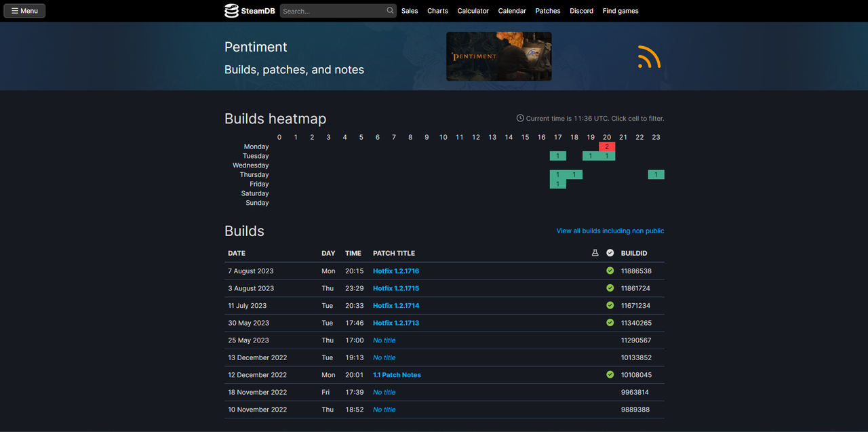Open No title build from 10 November 2022
Viewport: 868px width, 432px height.
[384, 410]
